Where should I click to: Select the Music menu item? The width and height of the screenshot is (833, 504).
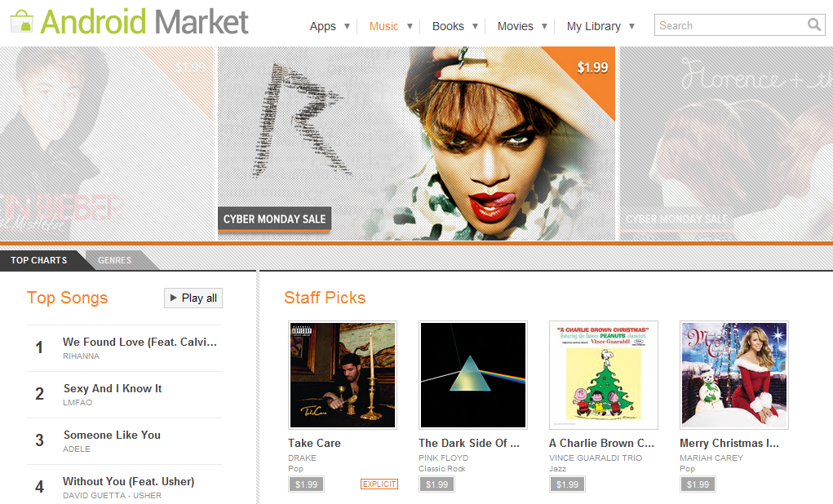click(383, 26)
